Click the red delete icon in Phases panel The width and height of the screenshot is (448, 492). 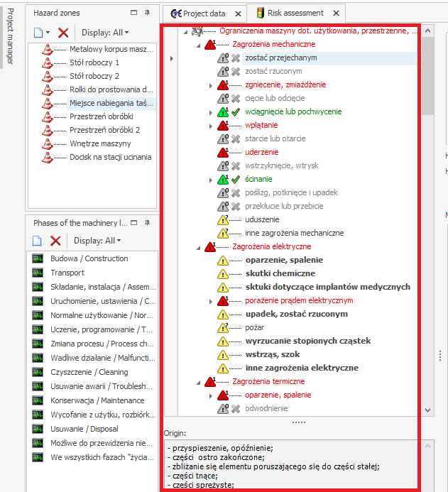click(55, 241)
